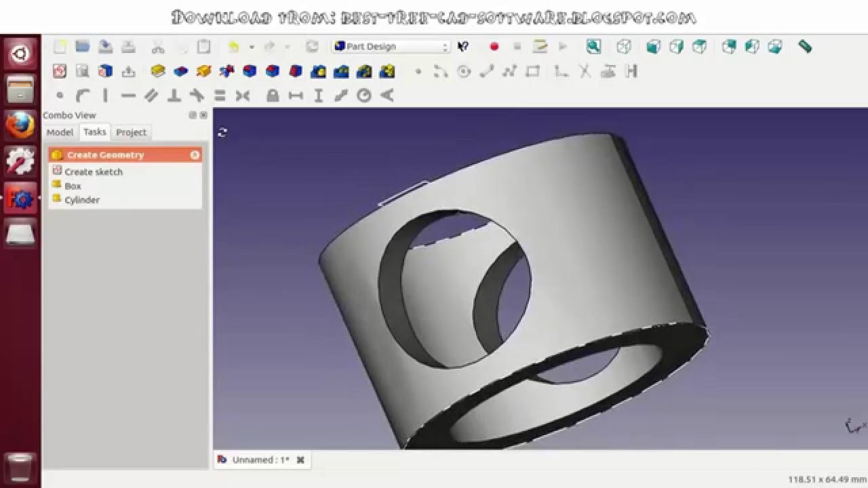
Task: Switch to the Model tab
Action: click(x=60, y=132)
